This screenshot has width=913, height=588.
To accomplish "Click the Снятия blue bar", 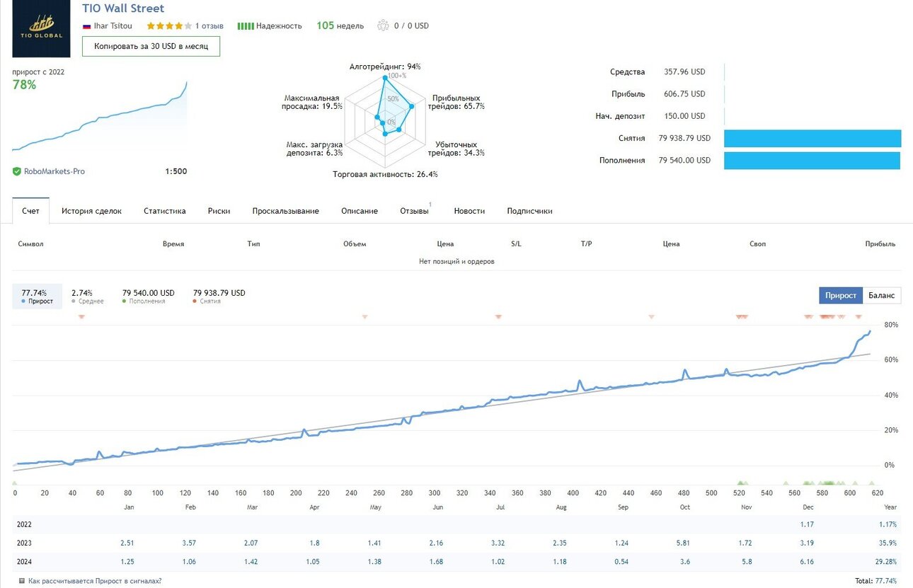I will click(x=812, y=138).
